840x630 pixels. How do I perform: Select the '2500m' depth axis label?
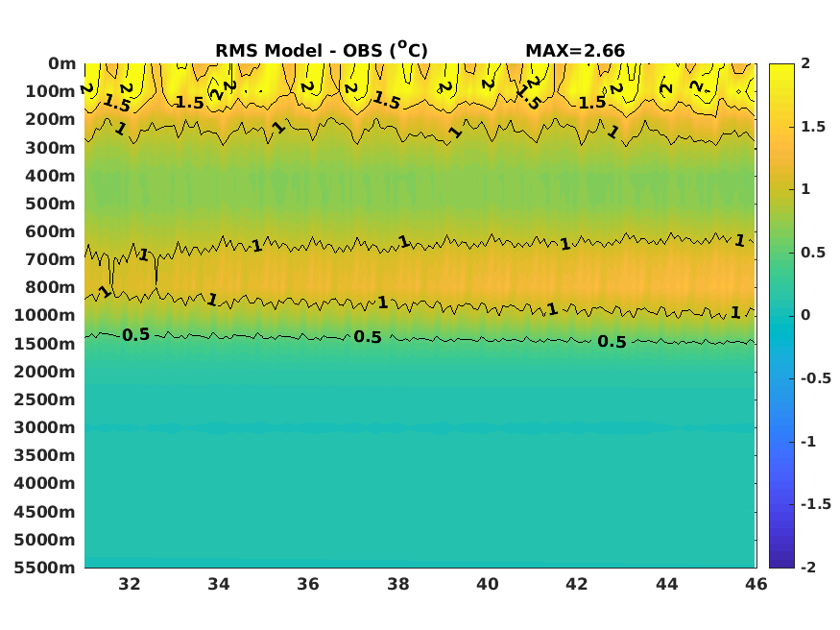(x=45, y=400)
